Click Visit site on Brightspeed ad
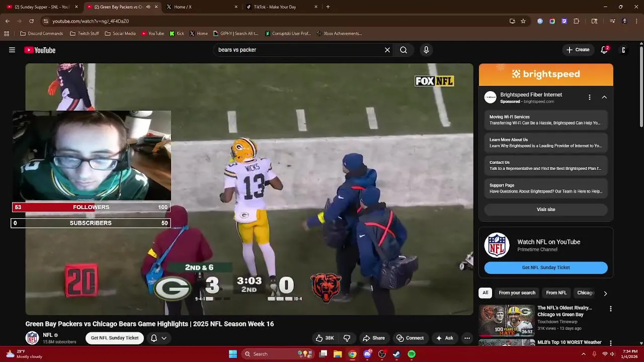Viewport: 644px width, 362px height. click(x=546, y=210)
